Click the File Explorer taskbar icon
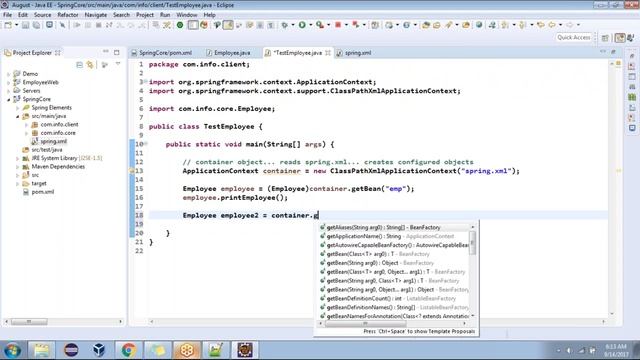The width and height of the screenshot is (640, 360). pos(42,350)
